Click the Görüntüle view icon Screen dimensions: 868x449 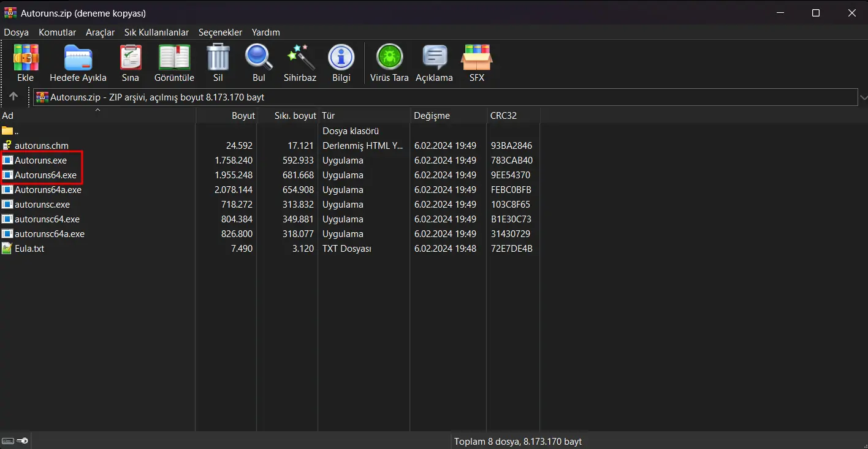click(174, 58)
